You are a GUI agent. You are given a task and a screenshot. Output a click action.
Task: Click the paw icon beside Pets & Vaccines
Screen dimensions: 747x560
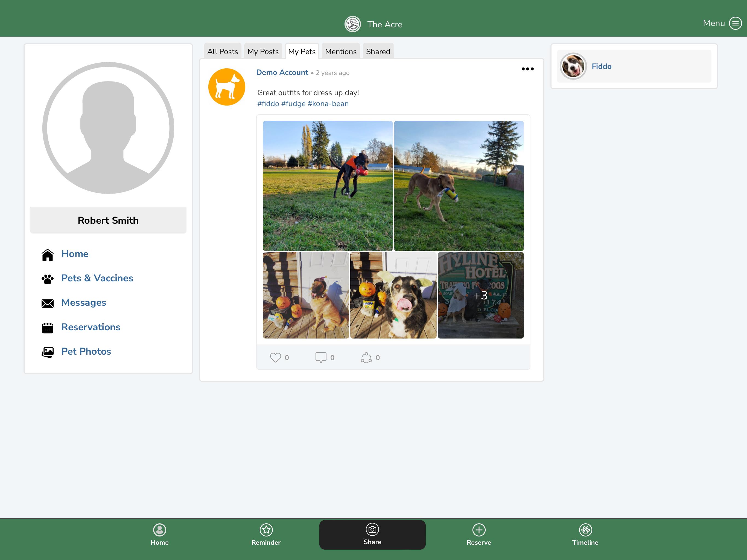click(48, 279)
